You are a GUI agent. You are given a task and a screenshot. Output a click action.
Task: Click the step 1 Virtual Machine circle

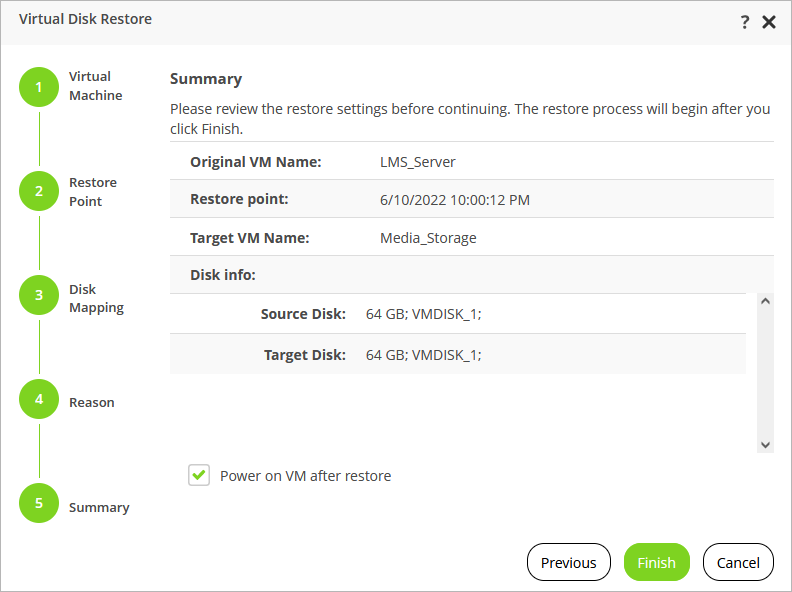[39, 87]
